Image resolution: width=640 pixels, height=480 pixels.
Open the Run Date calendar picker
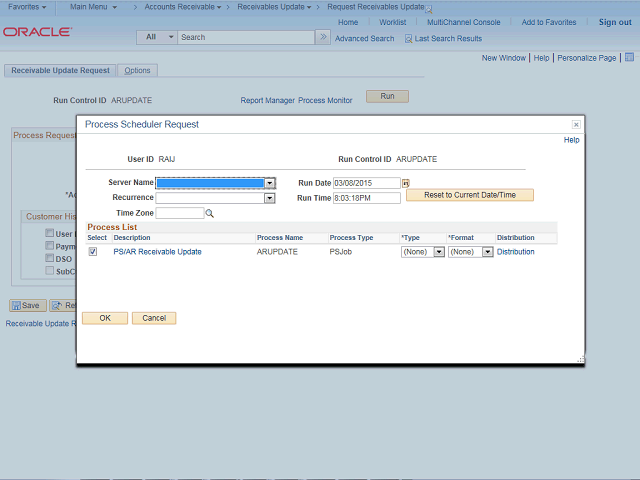[406, 183]
